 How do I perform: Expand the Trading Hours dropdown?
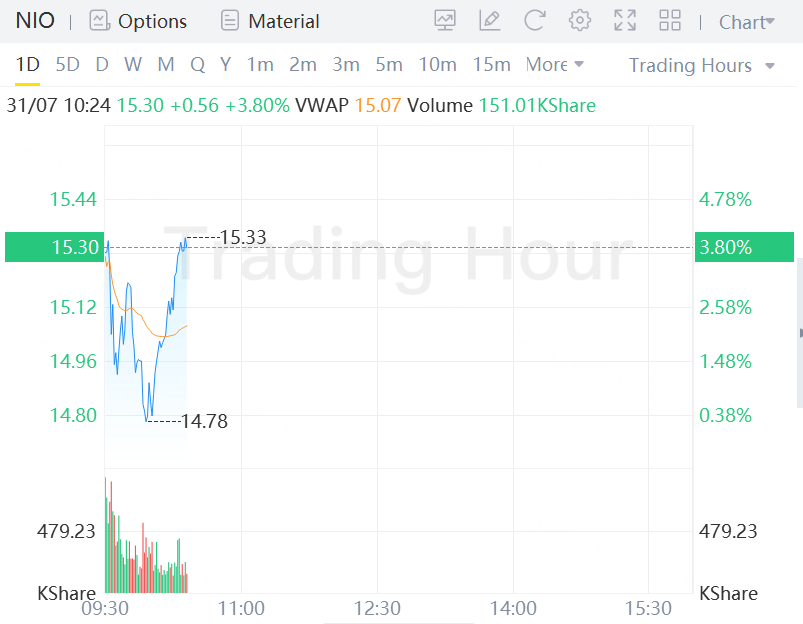tap(702, 66)
